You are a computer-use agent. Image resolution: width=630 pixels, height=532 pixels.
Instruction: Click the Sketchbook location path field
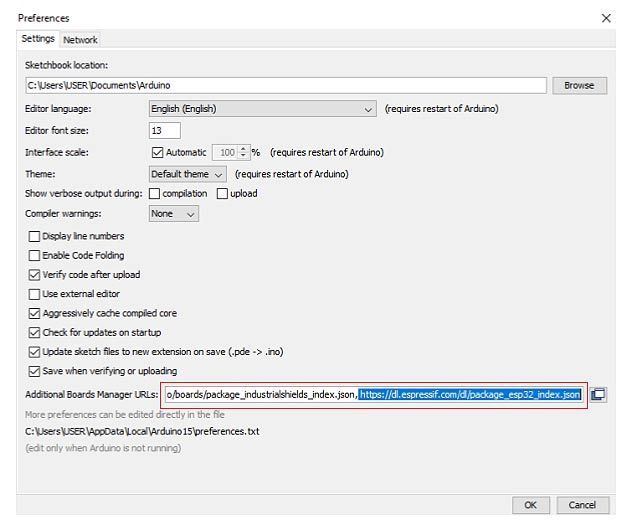[x=286, y=86]
